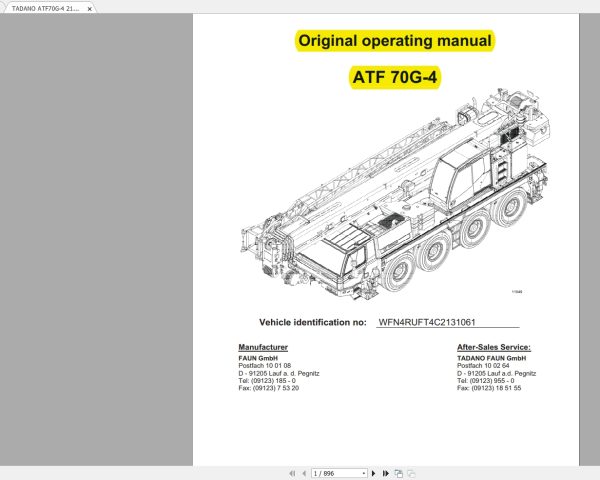
Task: Click the 'ATF 70G-4' model title
Action: pyautogui.click(x=395, y=77)
